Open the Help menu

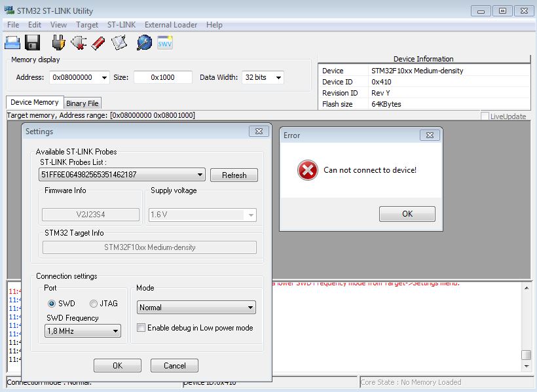(214, 25)
